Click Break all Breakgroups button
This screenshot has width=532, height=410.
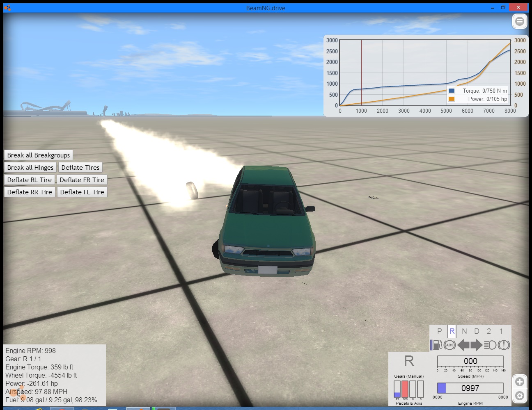[39, 155]
